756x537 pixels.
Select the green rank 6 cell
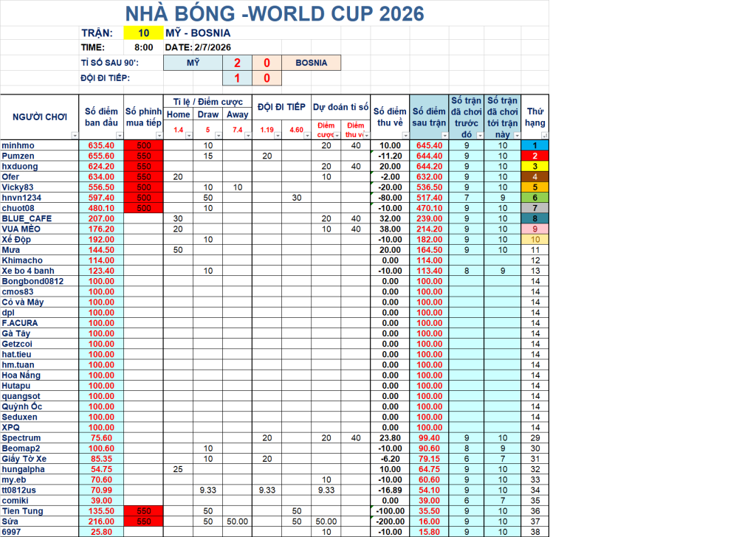[535, 198]
